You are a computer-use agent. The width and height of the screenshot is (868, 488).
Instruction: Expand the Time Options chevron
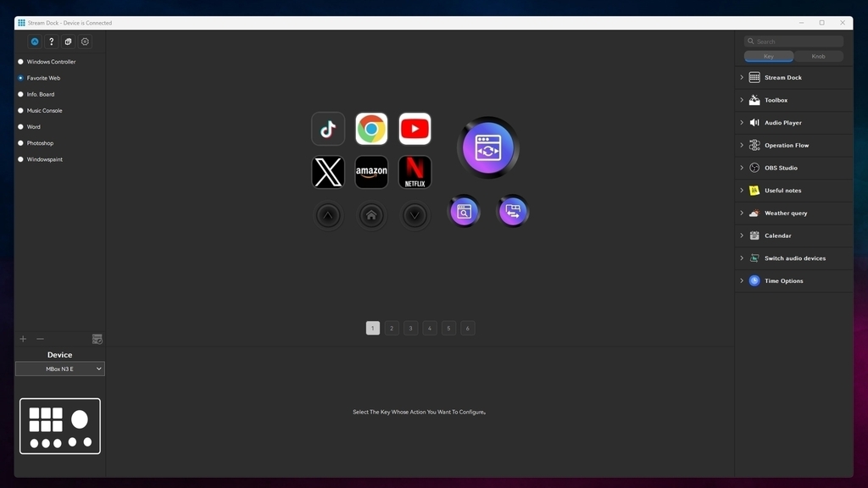click(x=742, y=280)
